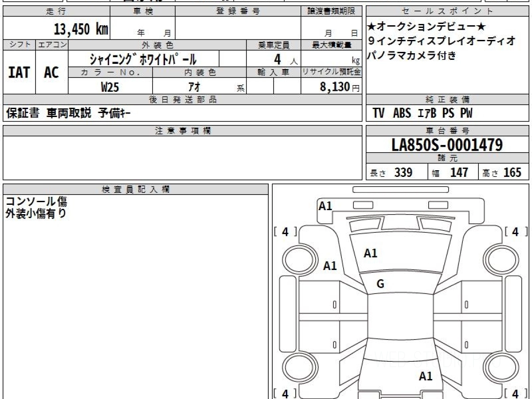Click the 外装小傷有り inspector note
The width and height of the screenshot is (532, 399).
pyautogui.click(x=36, y=214)
